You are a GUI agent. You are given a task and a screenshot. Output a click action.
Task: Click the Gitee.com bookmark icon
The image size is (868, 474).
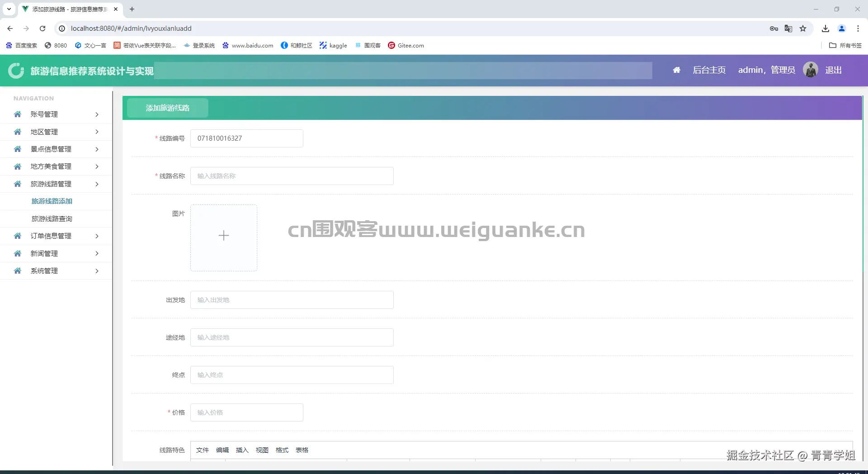[392, 45]
